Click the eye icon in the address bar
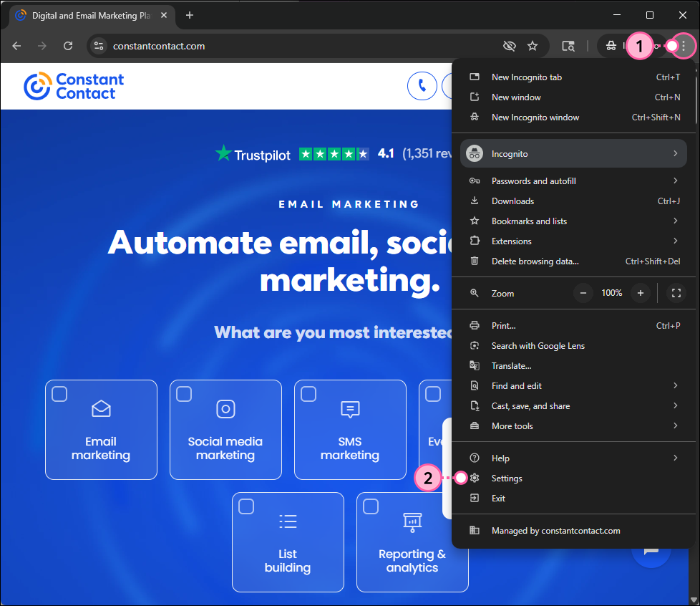Screen dimensions: 700x606 510,45
